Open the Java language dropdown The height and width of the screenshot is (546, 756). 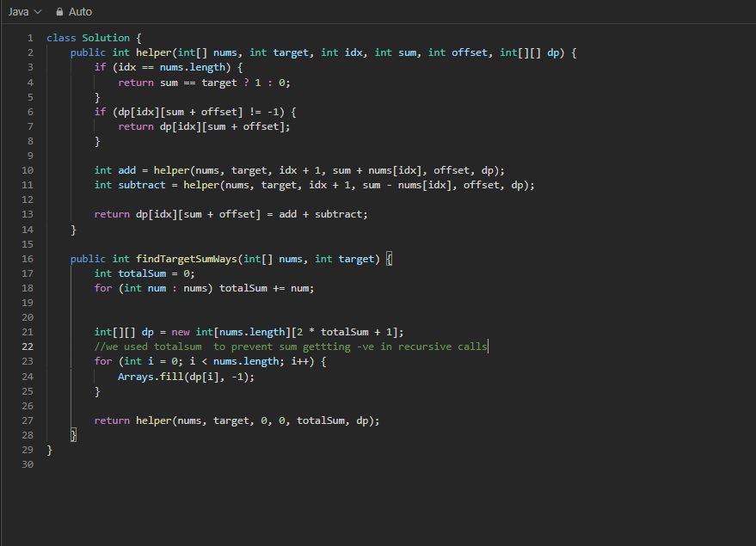(25, 11)
